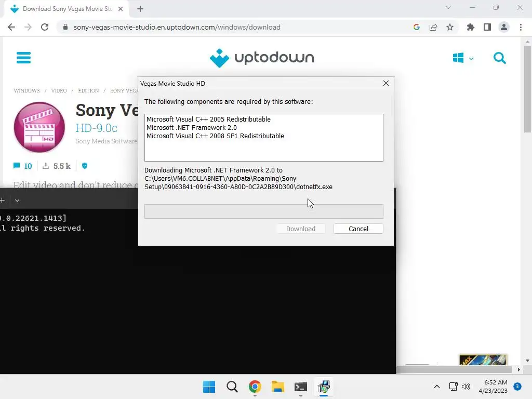532x399 pixels.
Task: Open the clock and date 6:52 AM
Action: [x=493, y=387]
